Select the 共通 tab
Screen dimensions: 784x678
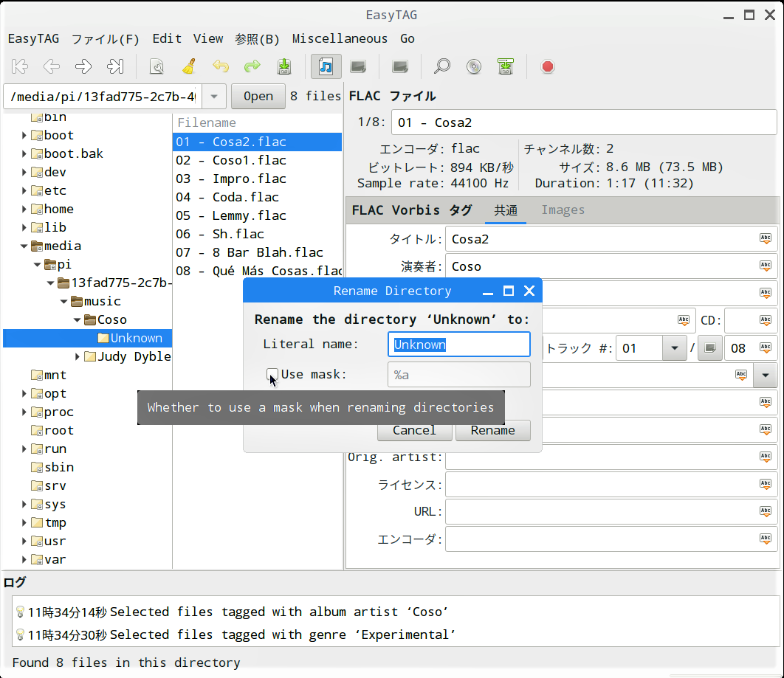pos(506,210)
